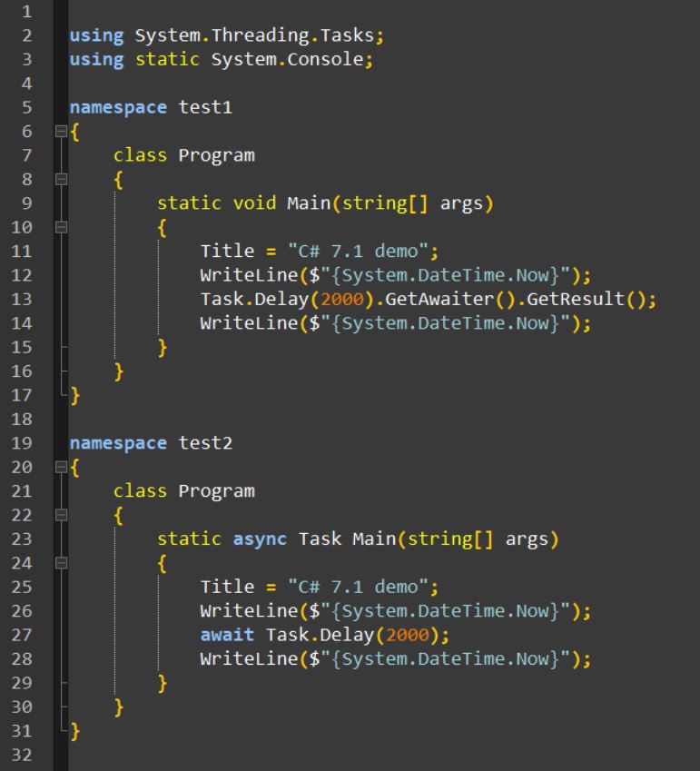Screen dimensions: 700x771
Task: Click line number 18 in the gutter
Action: pyautogui.click(x=22, y=420)
